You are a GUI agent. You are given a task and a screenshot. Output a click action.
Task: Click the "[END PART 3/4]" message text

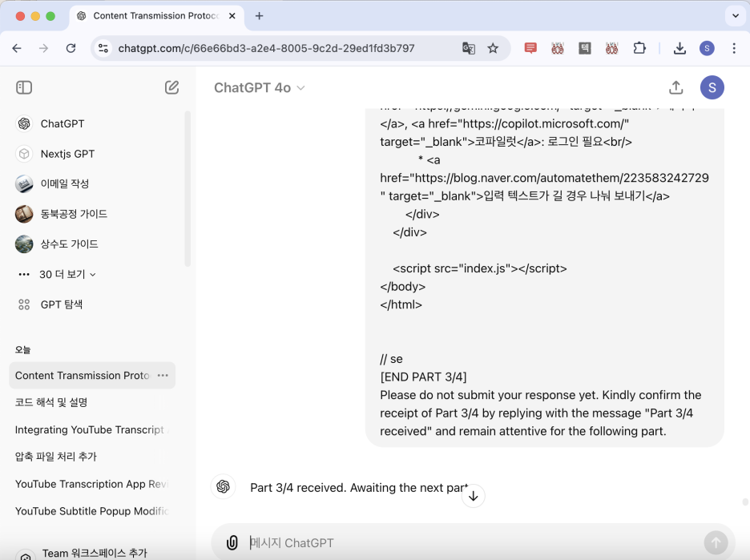click(423, 377)
